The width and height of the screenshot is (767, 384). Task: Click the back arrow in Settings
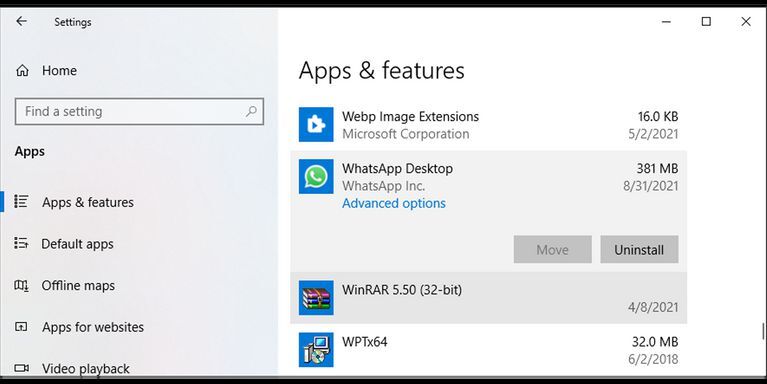tap(21, 21)
